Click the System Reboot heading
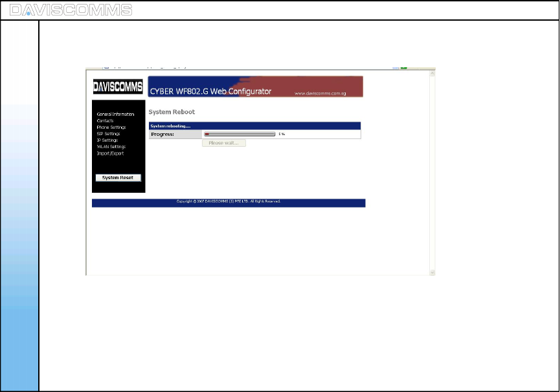560x392 pixels. [172, 112]
